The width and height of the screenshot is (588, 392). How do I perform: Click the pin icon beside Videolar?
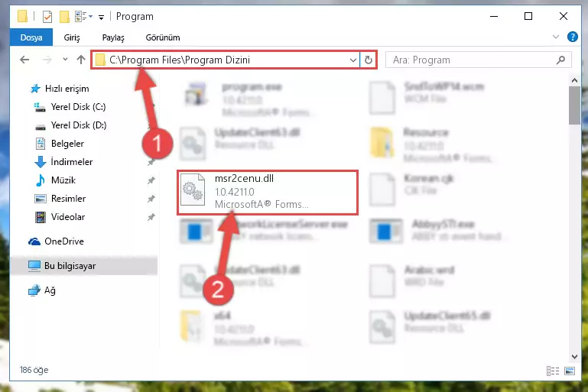coord(151,217)
